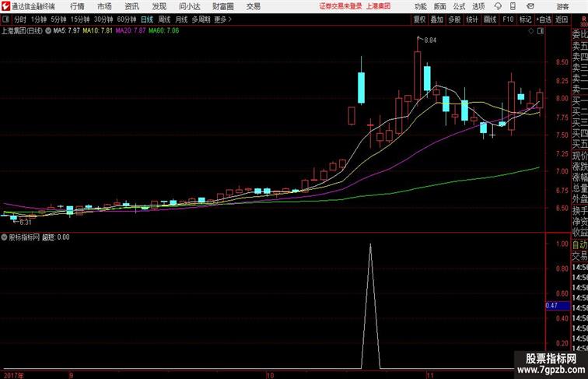Screen dimensions: 588x379
Task: Click the 上港集团(日线) chart title
Action: point(22,31)
